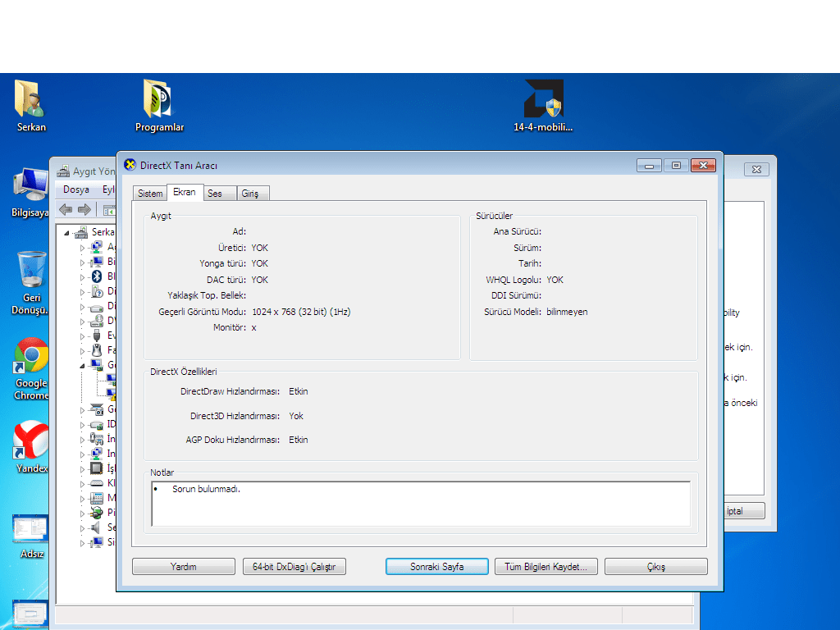The height and width of the screenshot is (630, 840).
Task: Click DirectDraw Hızlandırması Etkin value
Action: [299, 391]
